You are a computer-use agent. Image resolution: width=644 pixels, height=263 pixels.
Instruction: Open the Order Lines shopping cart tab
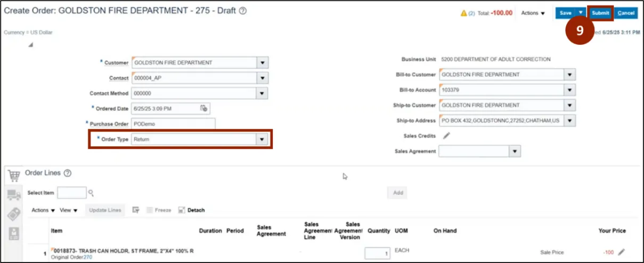coord(14,175)
